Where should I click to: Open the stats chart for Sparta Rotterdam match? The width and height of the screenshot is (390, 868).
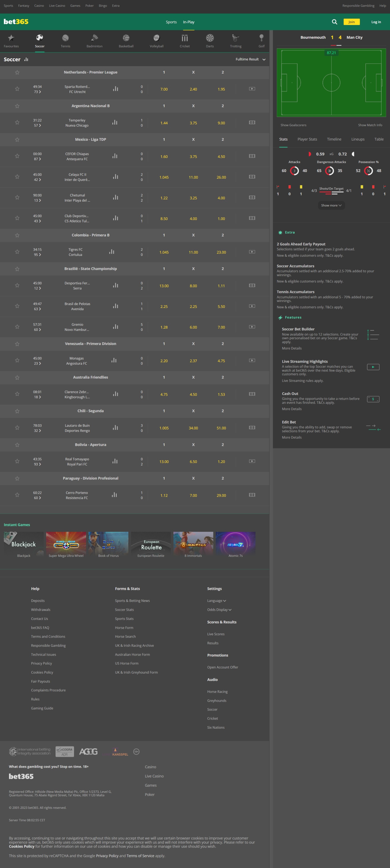(115, 88)
